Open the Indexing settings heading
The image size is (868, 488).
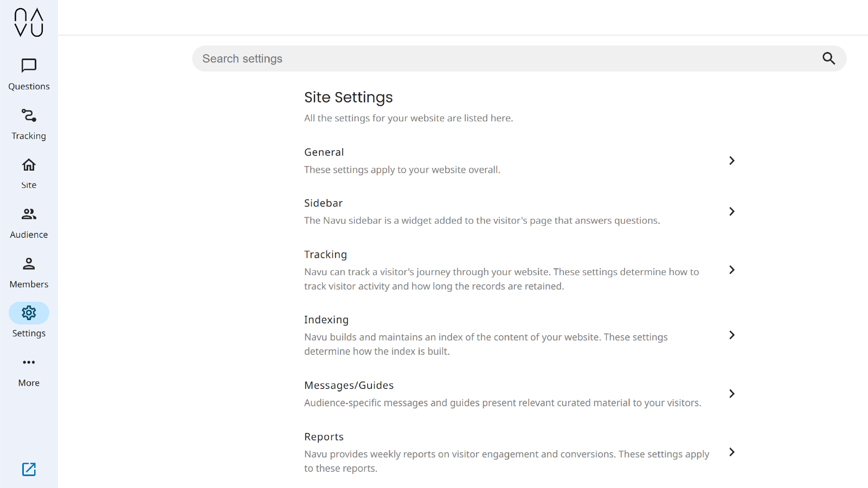coord(326,320)
